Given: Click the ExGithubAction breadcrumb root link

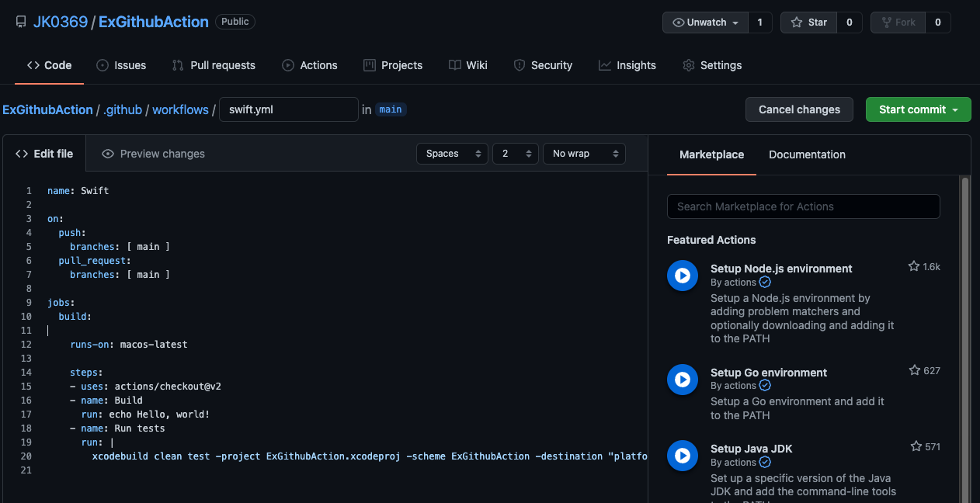Looking at the screenshot, I should (x=47, y=109).
